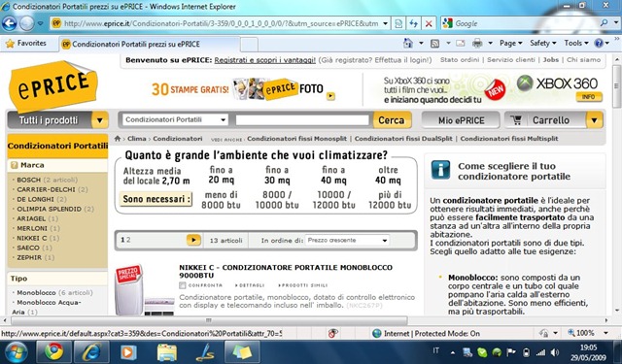Click the Print icon in command bar
The image size is (622, 364).
click(x=477, y=43)
